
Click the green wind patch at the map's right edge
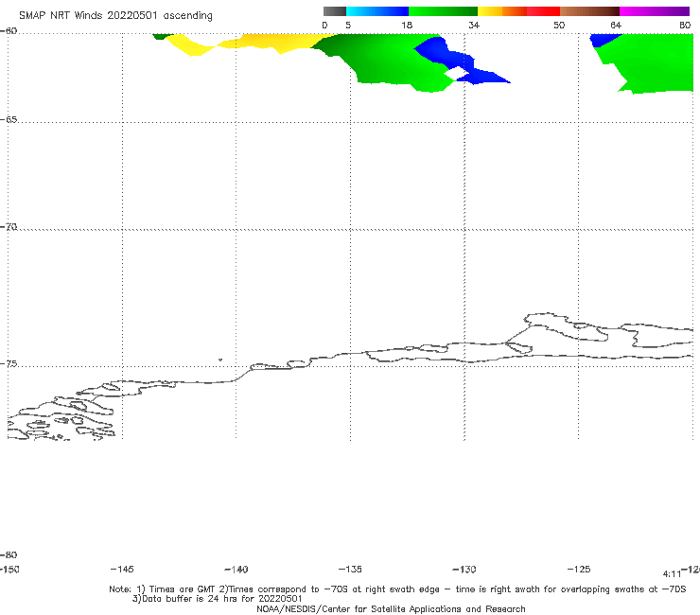pos(652,62)
